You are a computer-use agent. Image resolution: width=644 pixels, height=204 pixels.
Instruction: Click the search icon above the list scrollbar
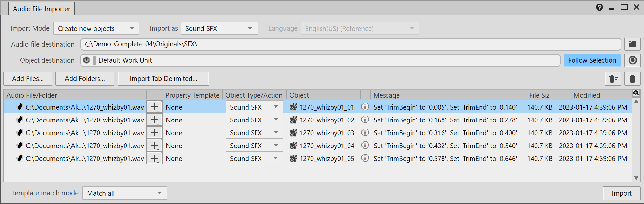click(636, 93)
